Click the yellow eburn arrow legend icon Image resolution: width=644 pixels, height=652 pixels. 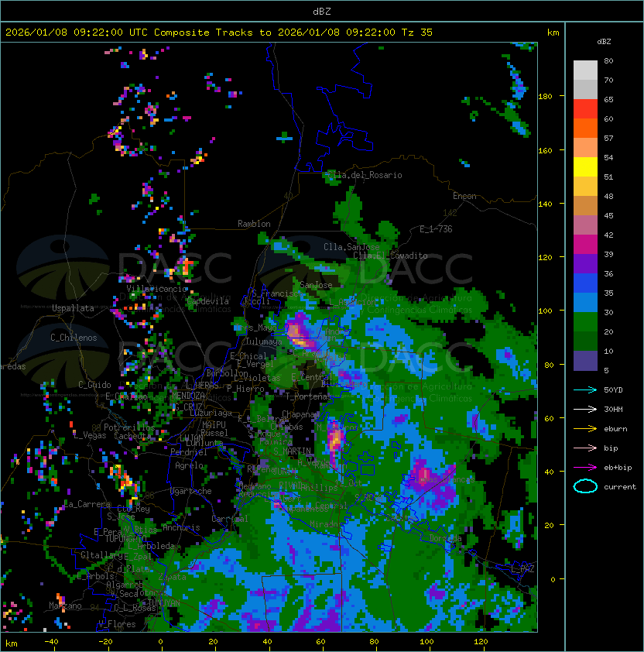click(x=585, y=429)
